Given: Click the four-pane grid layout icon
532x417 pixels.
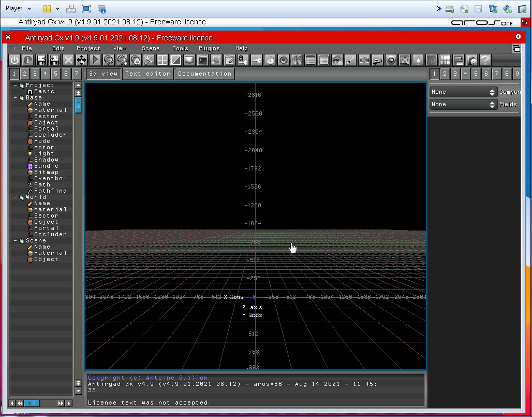Looking at the screenshot, I should tap(162, 60).
